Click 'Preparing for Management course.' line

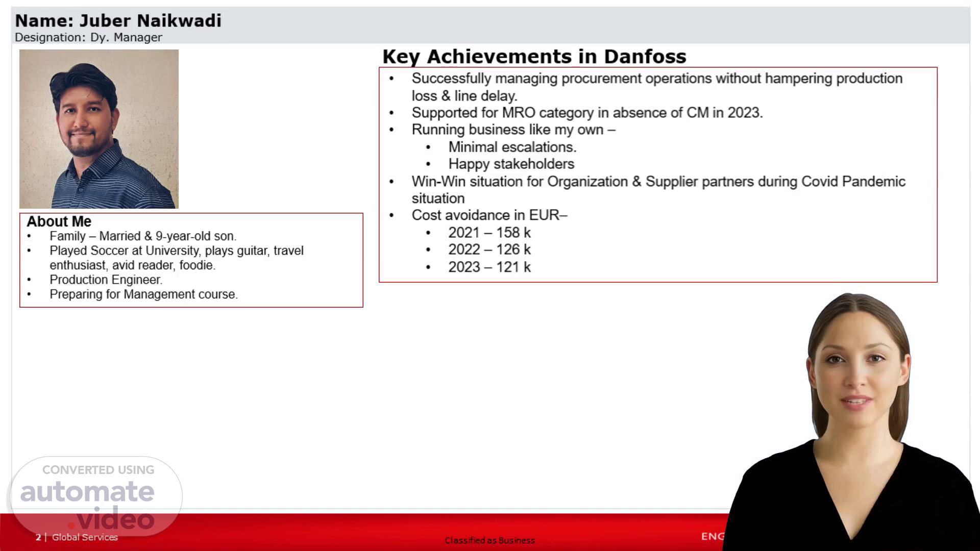(x=143, y=294)
